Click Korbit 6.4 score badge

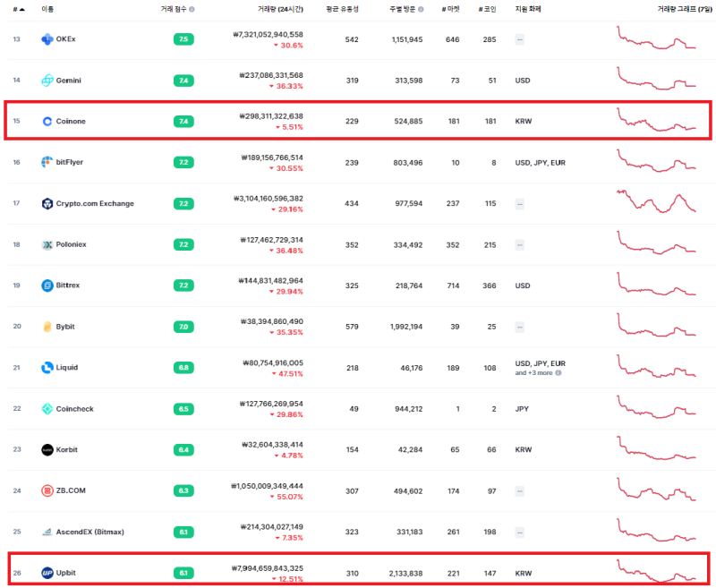pos(183,450)
